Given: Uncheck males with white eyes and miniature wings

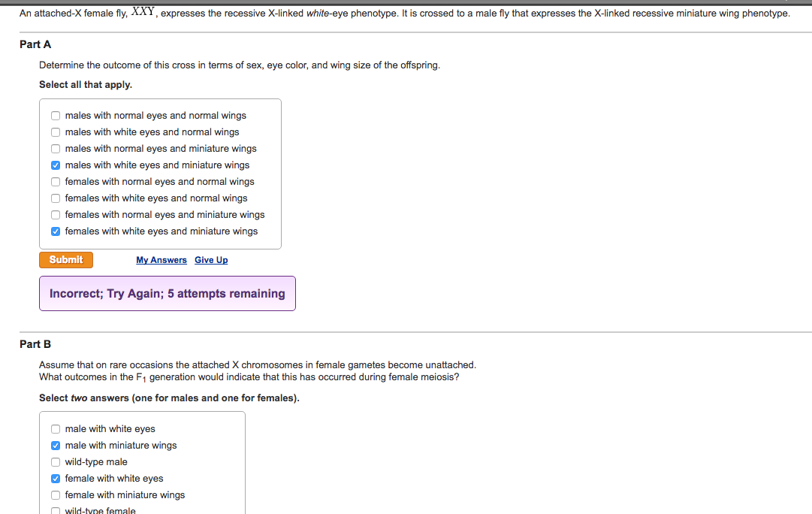Looking at the screenshot, I should [56, 165].
